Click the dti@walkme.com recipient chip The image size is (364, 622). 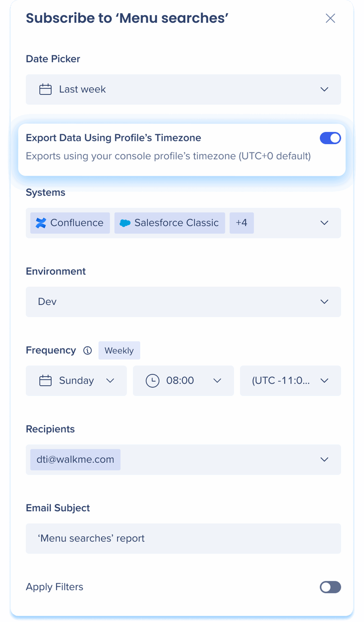(75, 459)
